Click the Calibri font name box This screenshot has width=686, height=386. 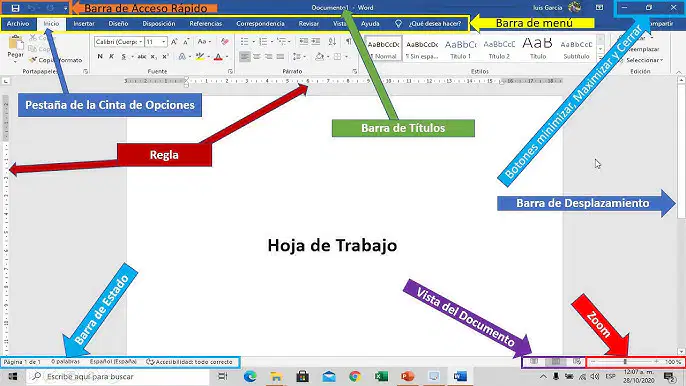point(119,42)
